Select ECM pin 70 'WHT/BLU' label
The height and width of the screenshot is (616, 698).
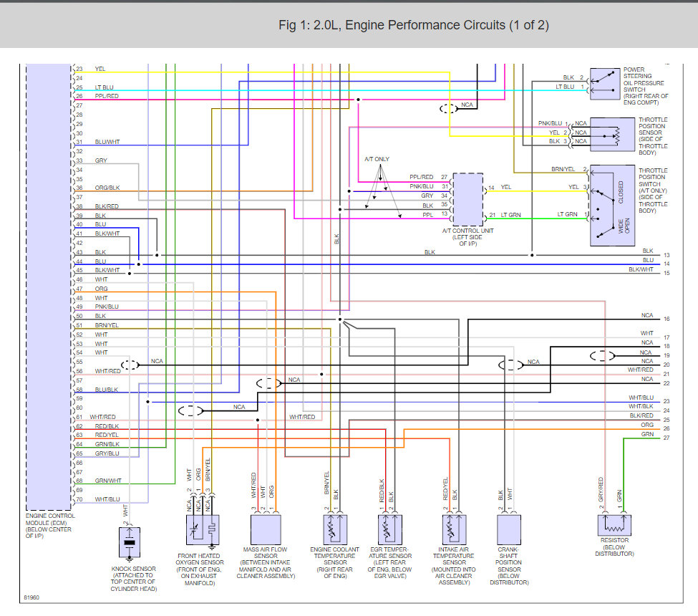(x=107, y=499)
